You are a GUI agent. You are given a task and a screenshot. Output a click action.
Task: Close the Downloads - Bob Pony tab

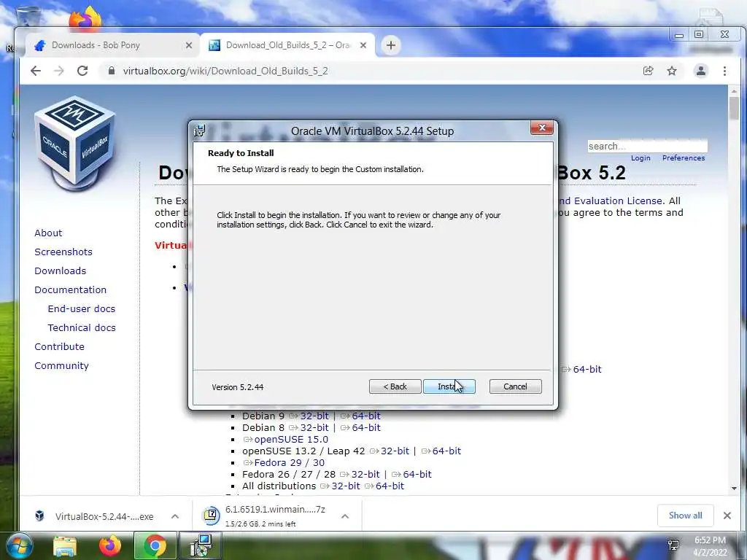[x=189, y=45]
